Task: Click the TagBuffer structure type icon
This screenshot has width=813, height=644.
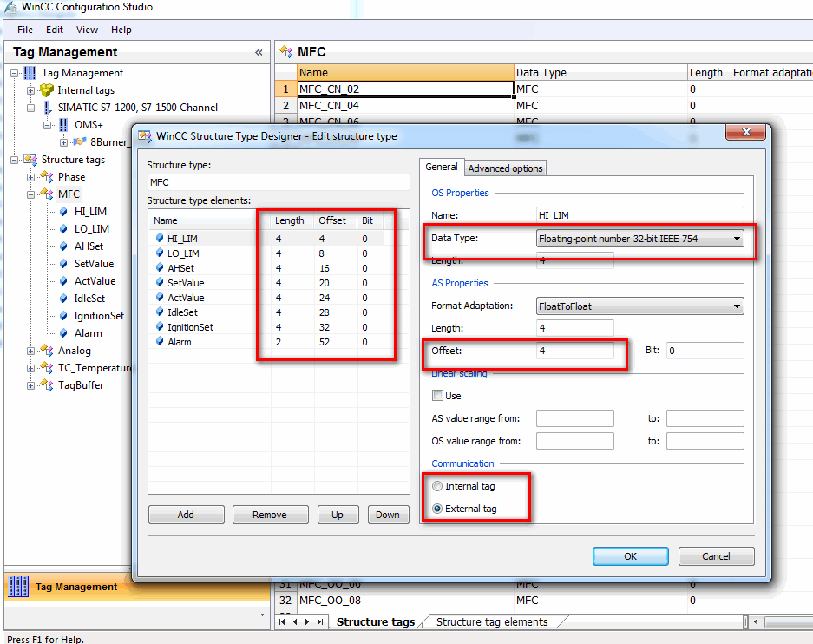Action: click(x=47, y=385)
